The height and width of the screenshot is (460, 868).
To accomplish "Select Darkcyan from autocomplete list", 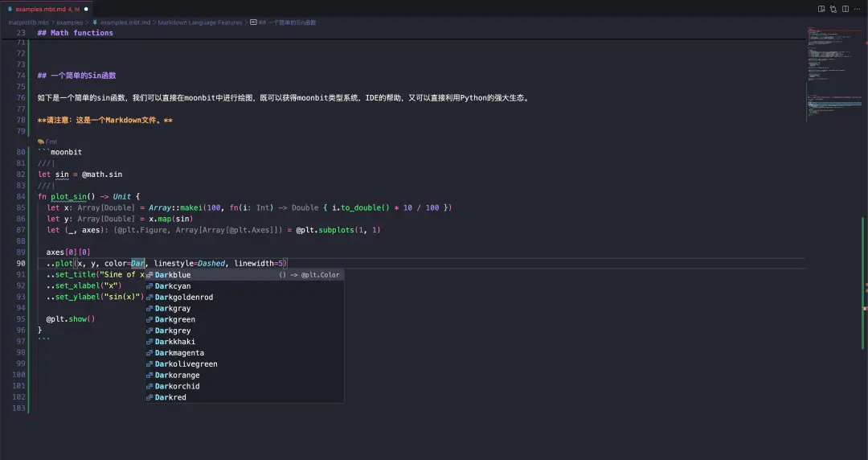I will [244, 286].
